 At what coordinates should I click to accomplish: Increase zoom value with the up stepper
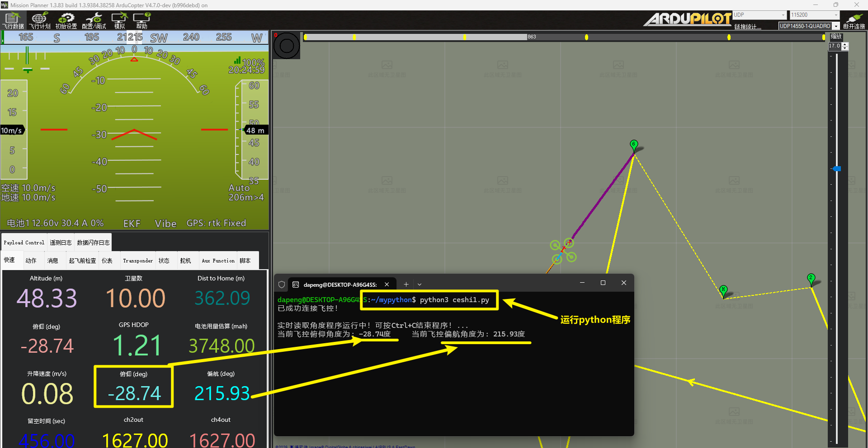tap(845, 44)
